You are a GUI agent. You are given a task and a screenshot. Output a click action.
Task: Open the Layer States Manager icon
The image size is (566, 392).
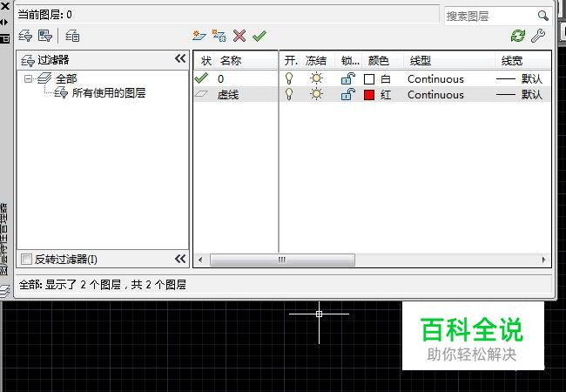(x=72, y=36)
